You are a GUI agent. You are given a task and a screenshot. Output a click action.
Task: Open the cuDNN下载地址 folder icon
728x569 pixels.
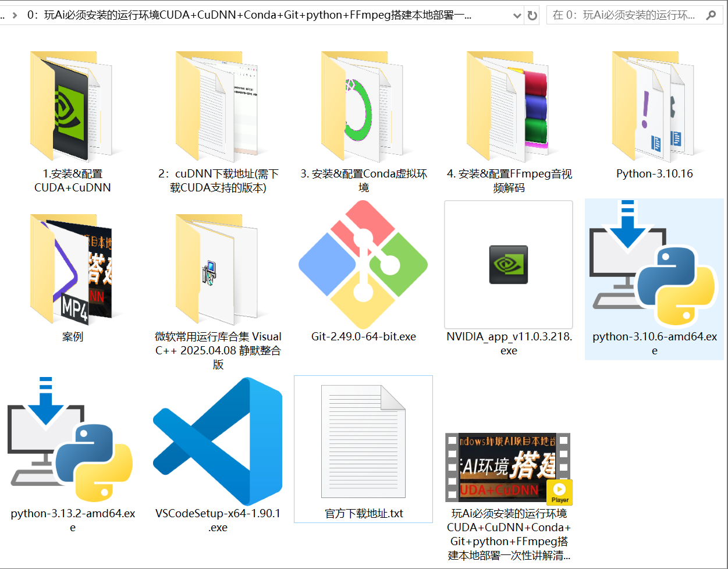coord(217,106)
